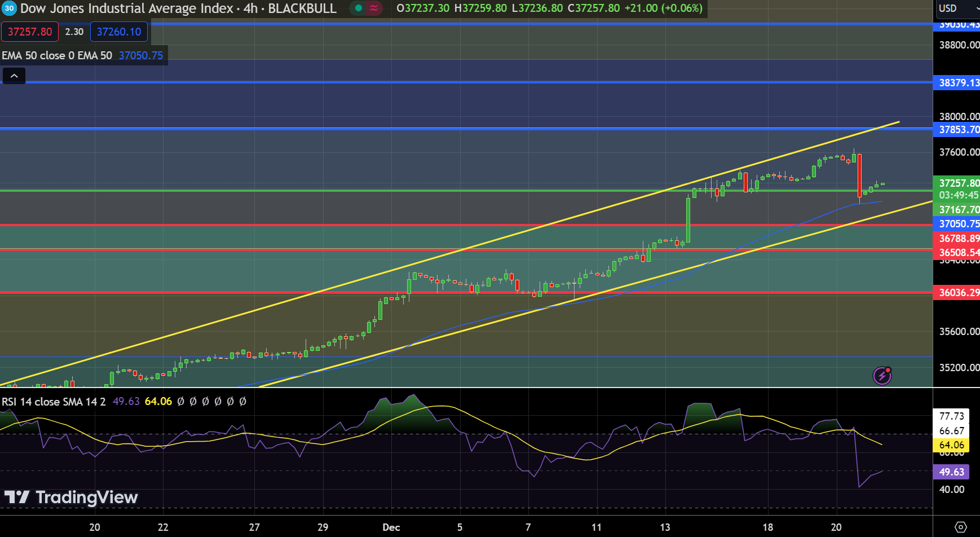Image resolution: width=980 pixels, height=537 pixels.
Task: Click the purple 49.63 RSI scale label
Action: click(x=952, y=472)
